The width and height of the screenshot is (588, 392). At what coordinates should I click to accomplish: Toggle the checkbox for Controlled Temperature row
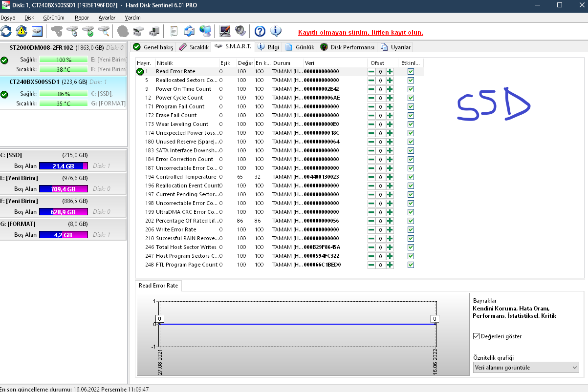click(411, 177)
